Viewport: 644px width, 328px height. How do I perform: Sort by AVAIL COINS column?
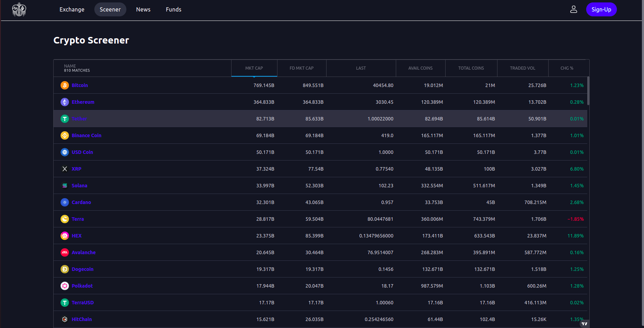point(421,68)
